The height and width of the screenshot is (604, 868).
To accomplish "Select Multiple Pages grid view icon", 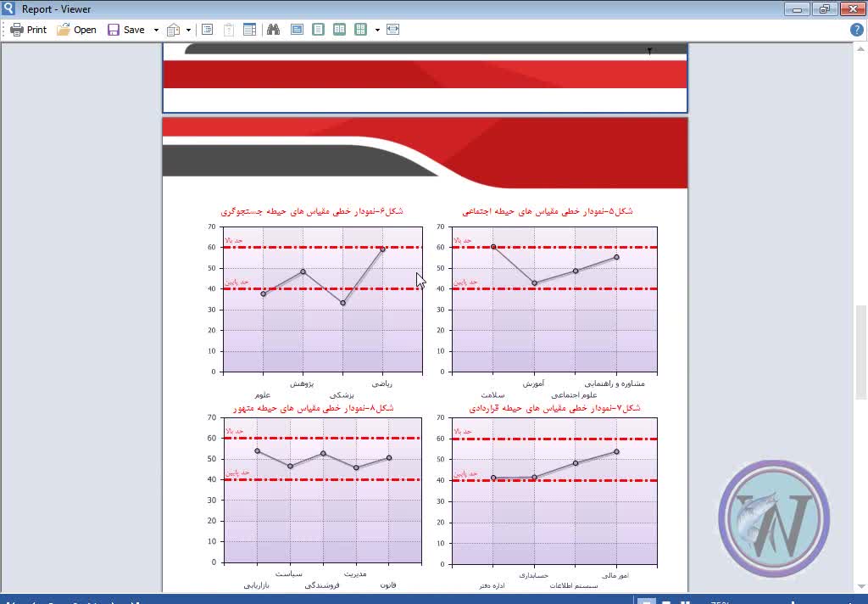I will (360, 30).
